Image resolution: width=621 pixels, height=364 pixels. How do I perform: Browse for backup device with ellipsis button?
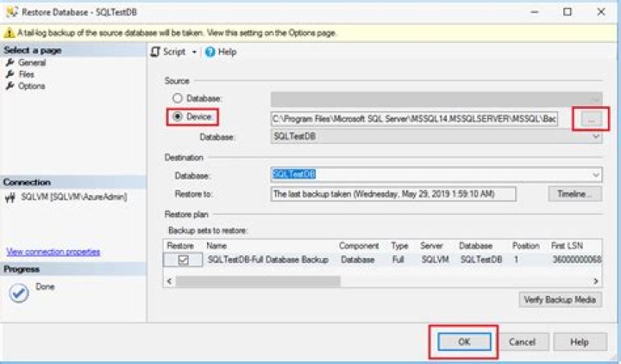[x=591, y=119]
